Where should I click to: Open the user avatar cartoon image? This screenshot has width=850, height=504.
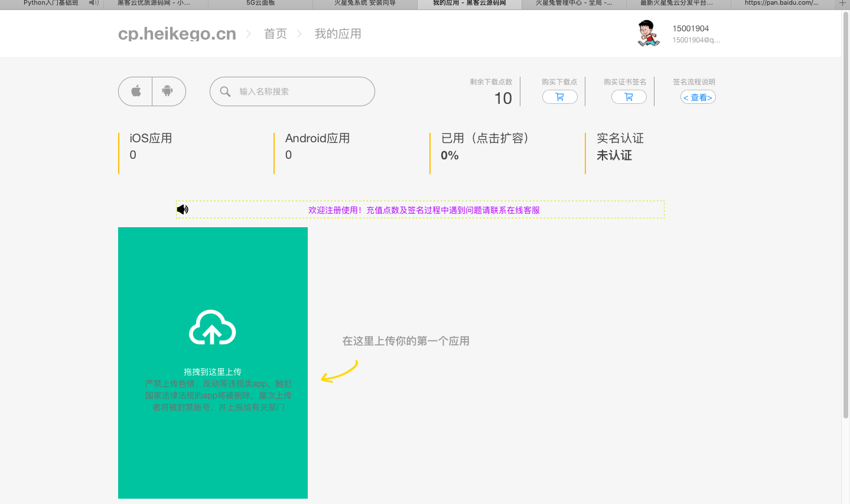point(648,34)
